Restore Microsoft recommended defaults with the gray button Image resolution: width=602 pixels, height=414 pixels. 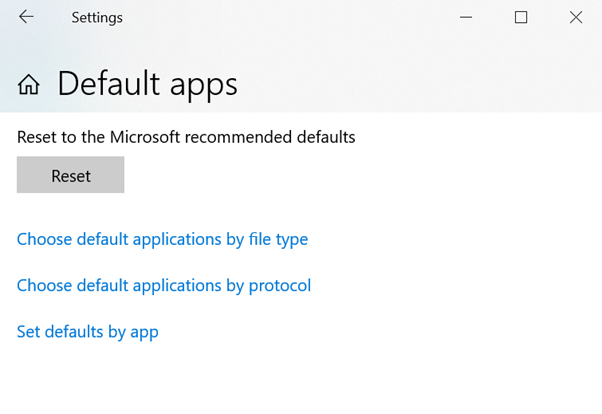coord(71,175)
